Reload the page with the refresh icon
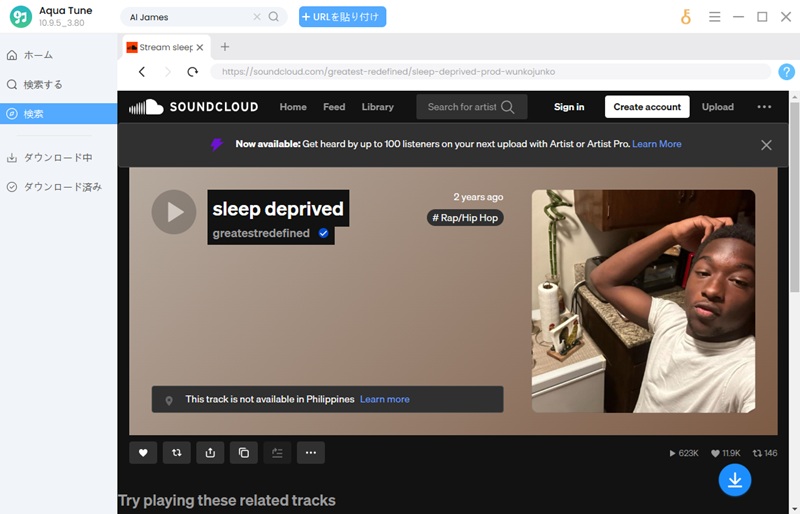The height and width of the screenshot is (514, 800). (x=192, y=72)
